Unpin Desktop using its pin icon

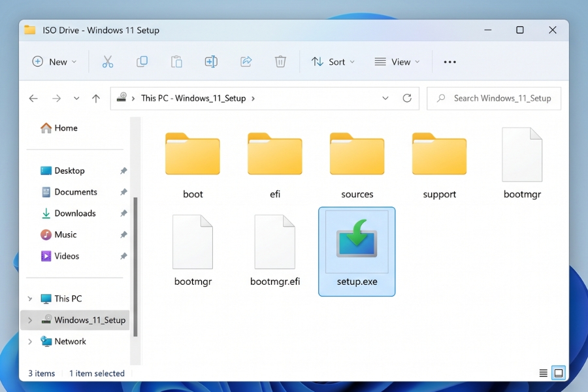click(x=123, y=171)
